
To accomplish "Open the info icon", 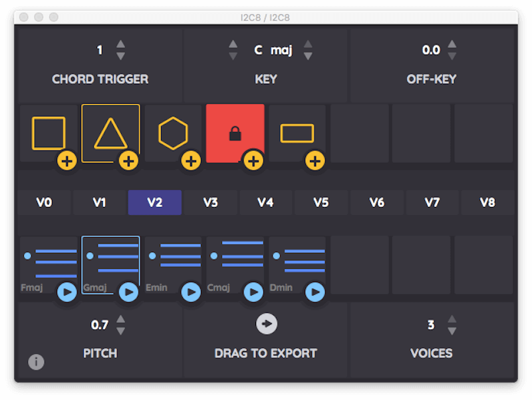I will [x=36, y=361].
